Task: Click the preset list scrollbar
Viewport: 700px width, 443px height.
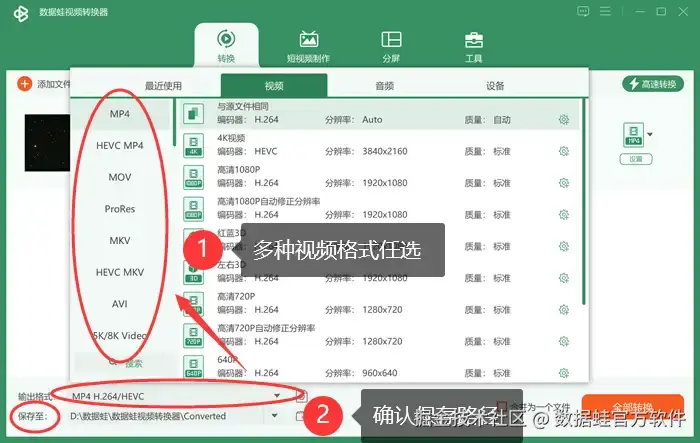Action: click(583, 203)
